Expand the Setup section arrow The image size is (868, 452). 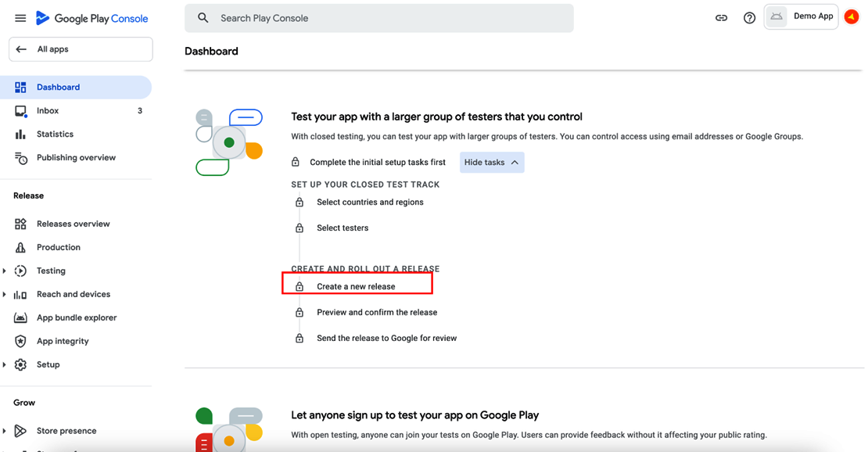pos(5,365)
